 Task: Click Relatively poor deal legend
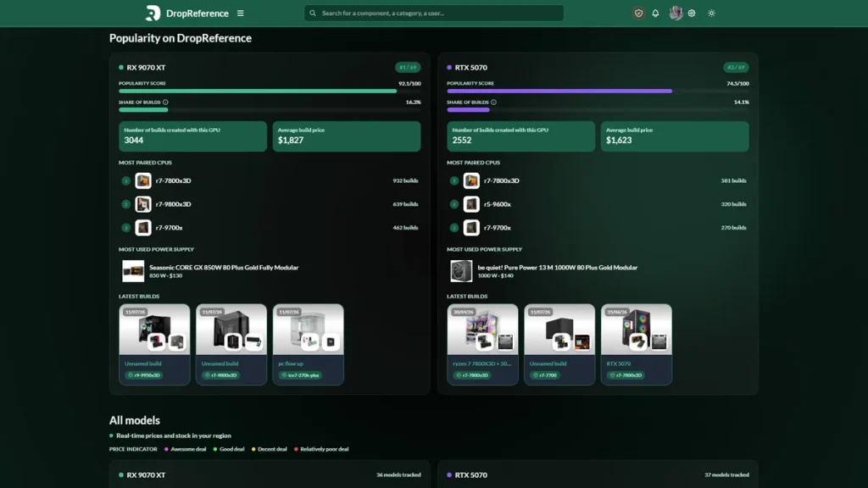click(x=321, y=449)
